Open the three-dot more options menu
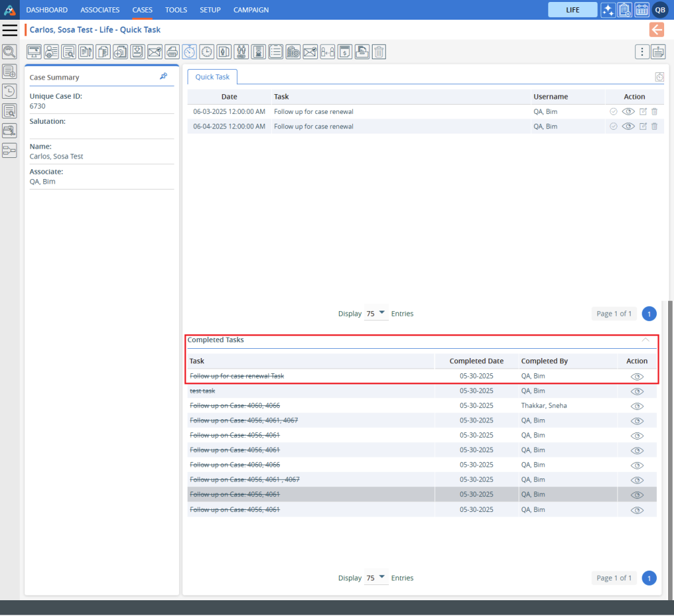The height and width of the screenshot is (616, 674). pyautogui.click(x=642, y=52)
